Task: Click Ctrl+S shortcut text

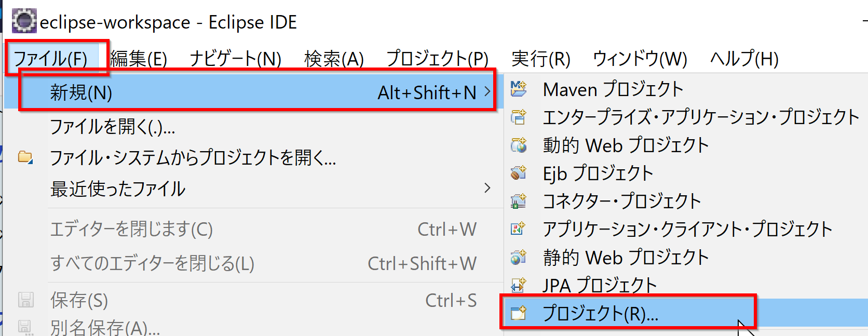Action: coord(451,300)
